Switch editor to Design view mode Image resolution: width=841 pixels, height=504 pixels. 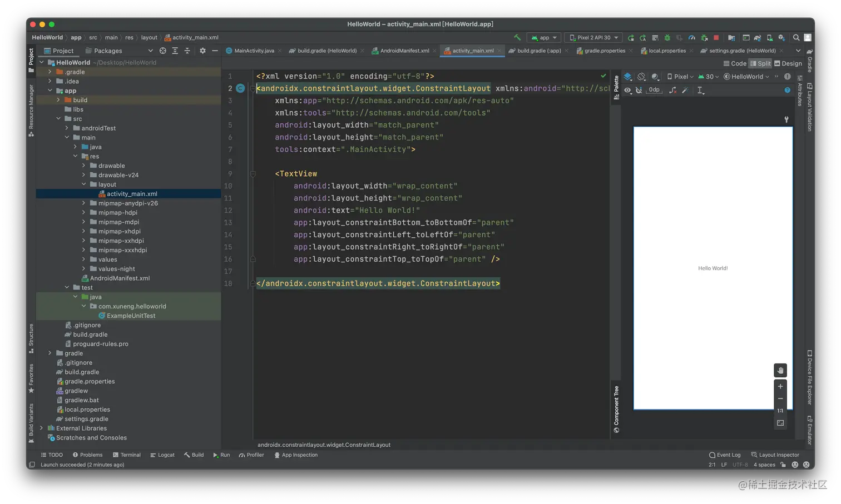pos(788,63)
